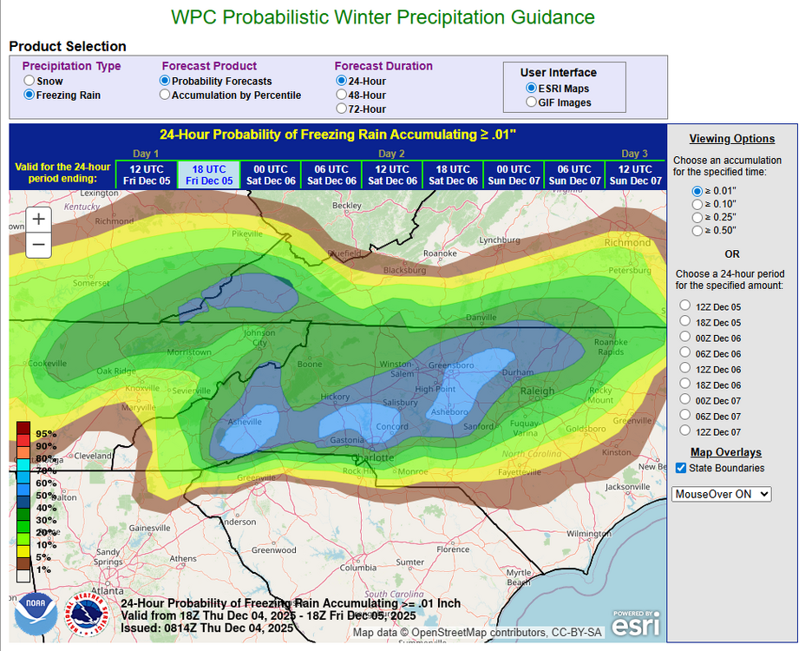Select the 12 UTC Fri Dec 05 tab
812x651 pixels.
(147, 174)
